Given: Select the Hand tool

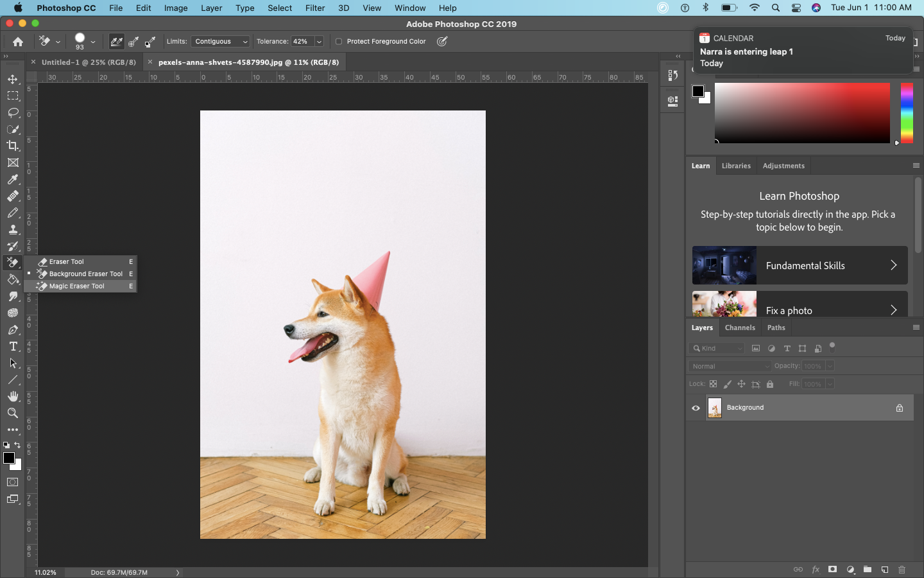Looking at the screenshot, I should 13,396.
